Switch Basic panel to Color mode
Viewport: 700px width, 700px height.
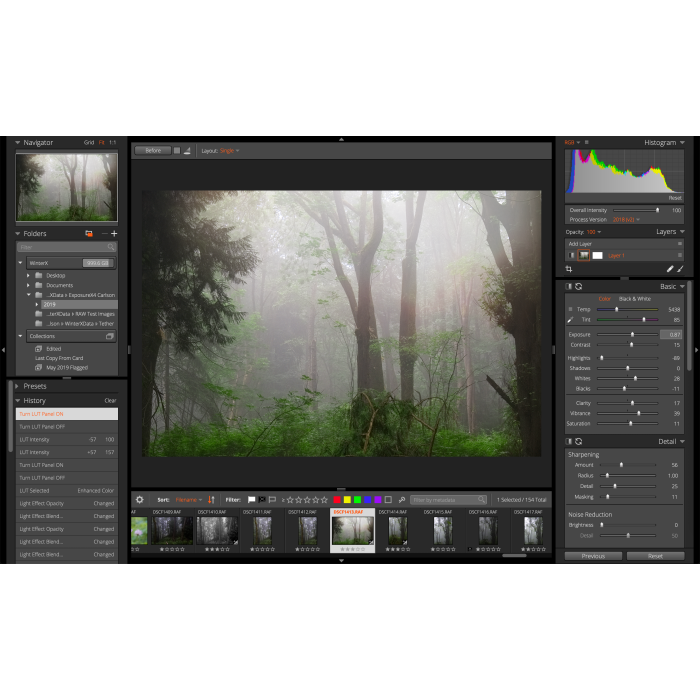pos(604,299)
